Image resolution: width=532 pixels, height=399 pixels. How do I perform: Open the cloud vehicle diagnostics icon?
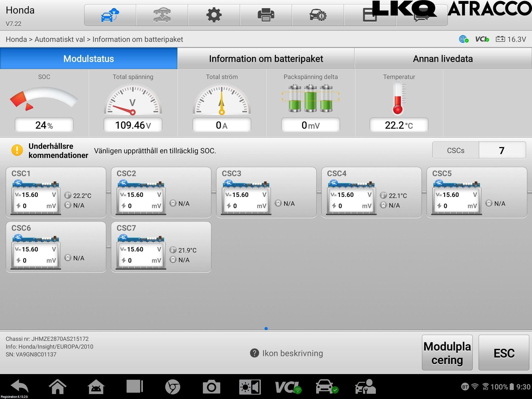[x=110, y=15]
